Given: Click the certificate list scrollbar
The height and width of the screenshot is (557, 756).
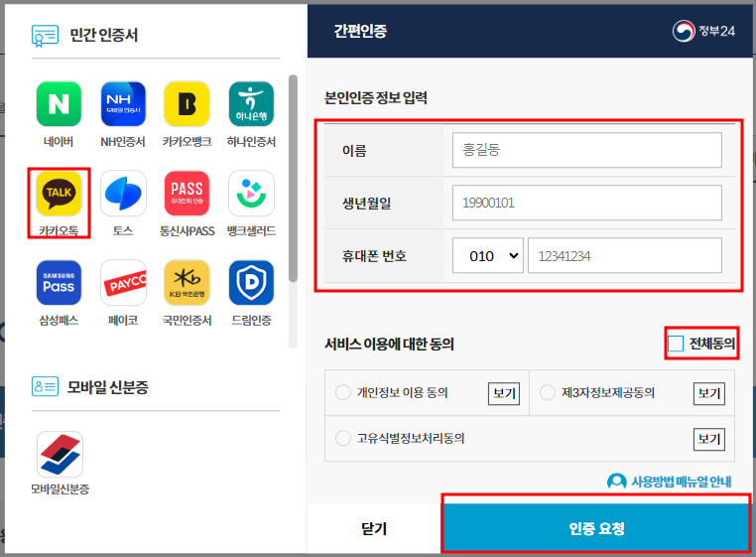Looking at the screenshot, I should 293,178.
